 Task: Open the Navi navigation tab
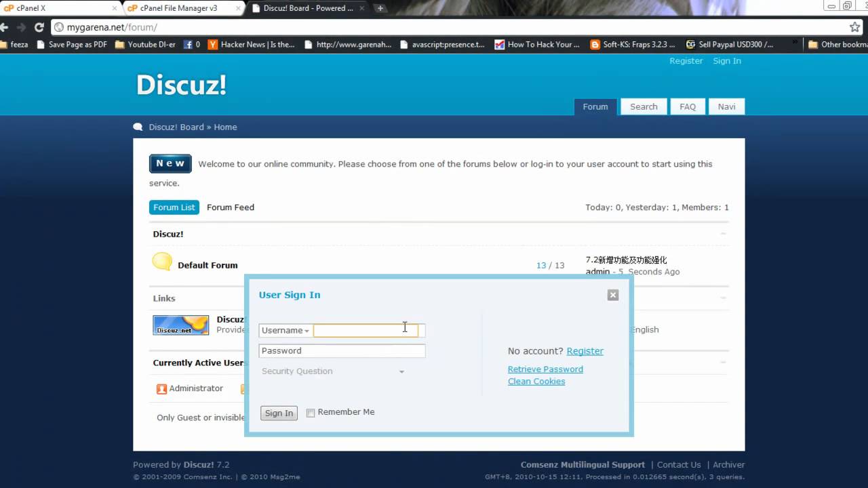727,106
